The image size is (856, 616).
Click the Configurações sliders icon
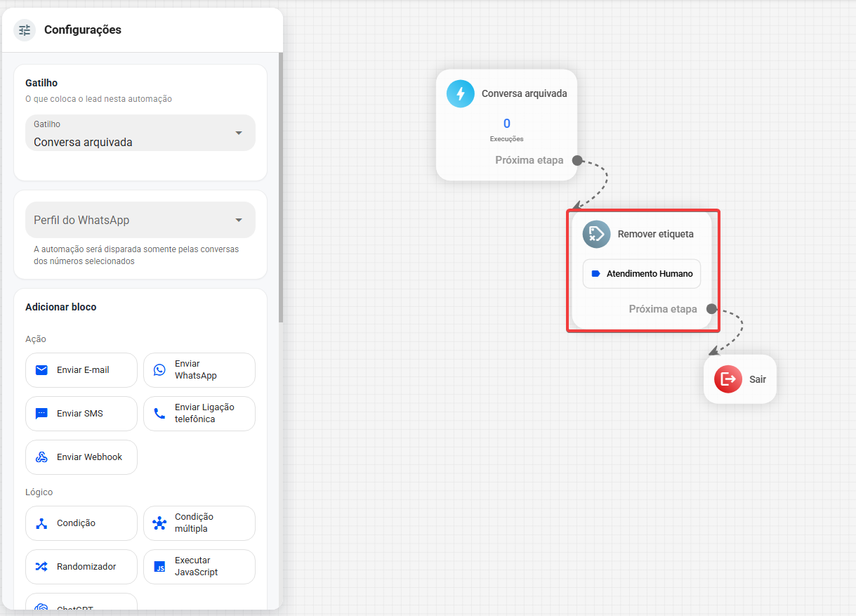point(25,30)
